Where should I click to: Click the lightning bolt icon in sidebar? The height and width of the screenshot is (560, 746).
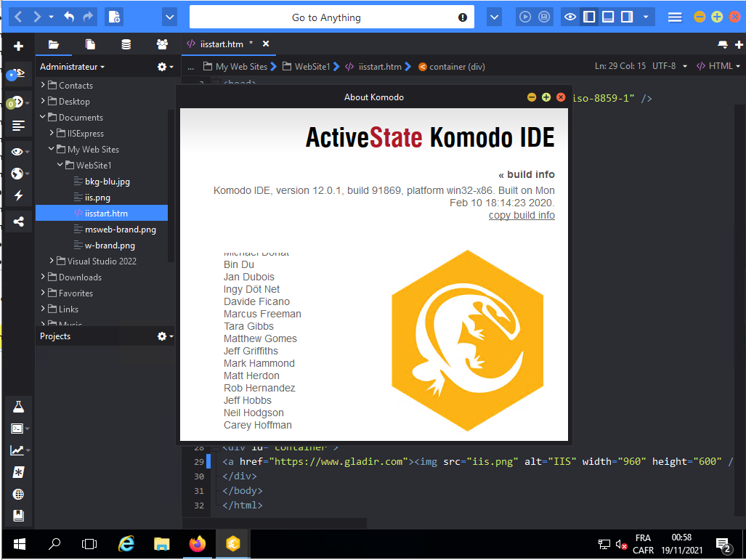pyautogui.click(x=18, y=195)
